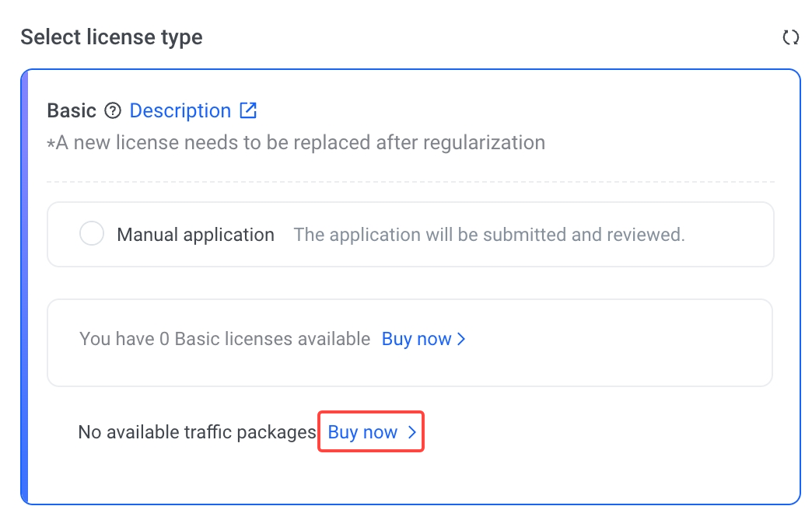Click the 'No available traffic packages' text
The height and width of the screenshot is (513, 812).
point(197,433)
